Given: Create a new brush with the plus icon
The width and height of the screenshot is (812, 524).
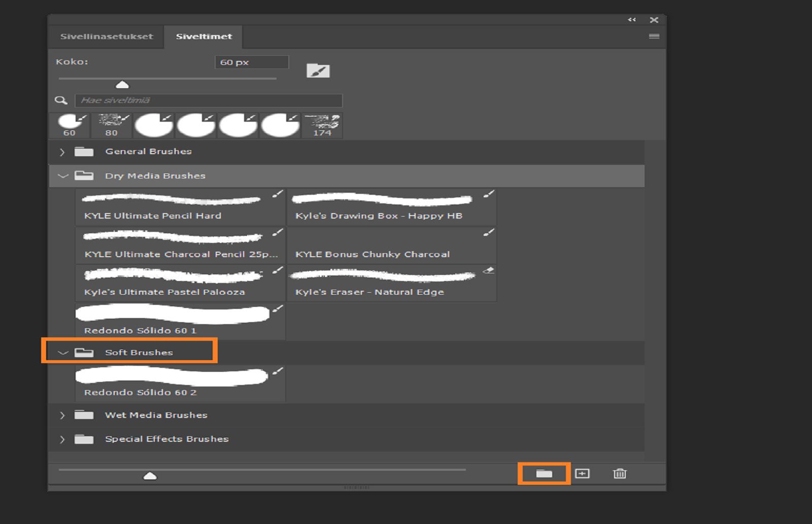Looking at the screenshot, I should tap(582, 474).
